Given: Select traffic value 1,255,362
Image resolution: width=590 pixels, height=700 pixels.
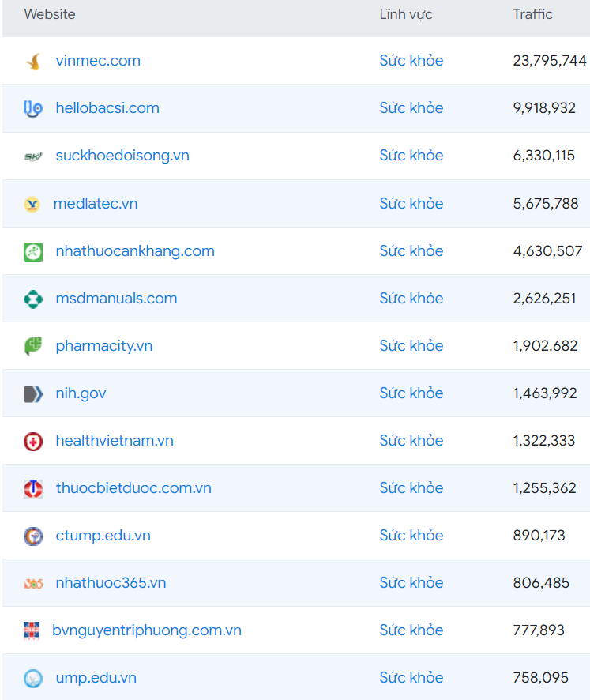Looking at the screenshot, I should click(x=545, y=488).
